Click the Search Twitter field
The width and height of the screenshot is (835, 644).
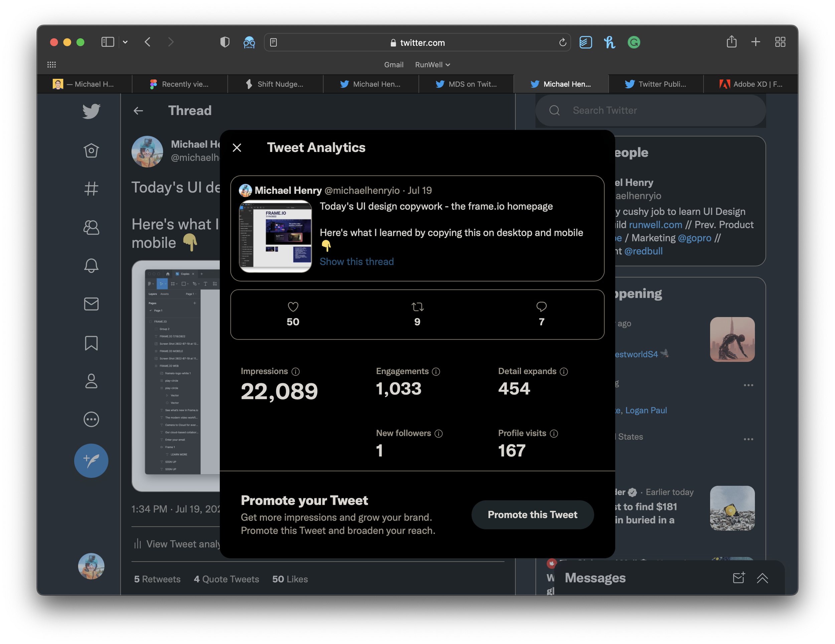point(650,111)
